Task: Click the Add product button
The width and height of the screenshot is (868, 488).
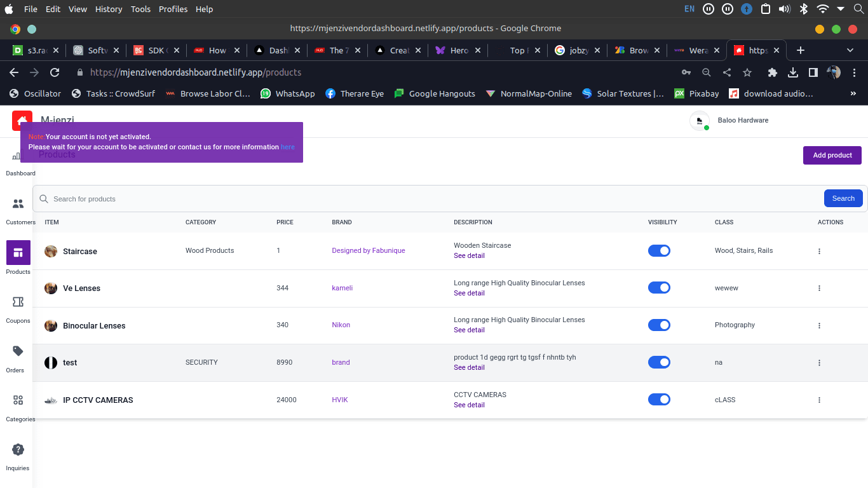Action: click(832, 156)
